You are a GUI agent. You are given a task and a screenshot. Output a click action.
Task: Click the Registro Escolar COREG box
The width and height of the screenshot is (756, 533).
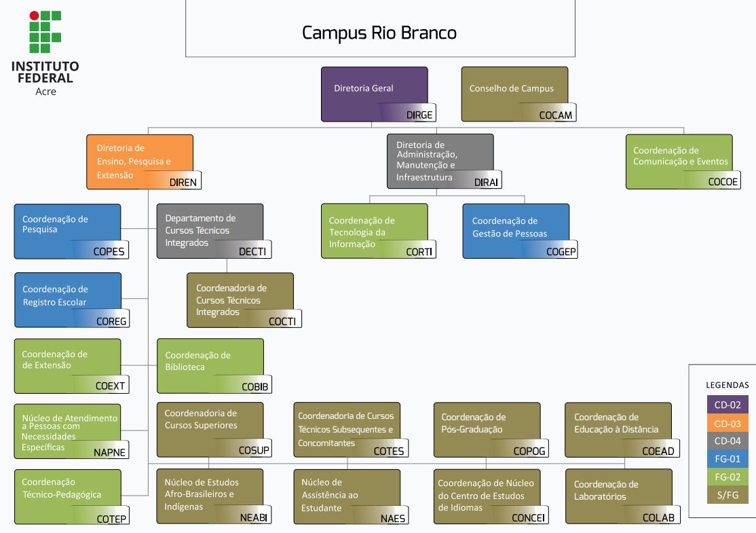[68, 299]
